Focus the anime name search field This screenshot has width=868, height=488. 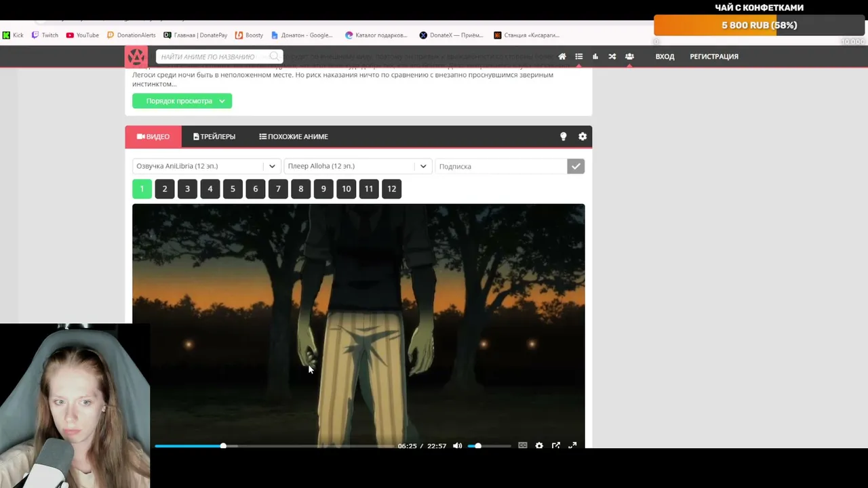tap(214, 56)
